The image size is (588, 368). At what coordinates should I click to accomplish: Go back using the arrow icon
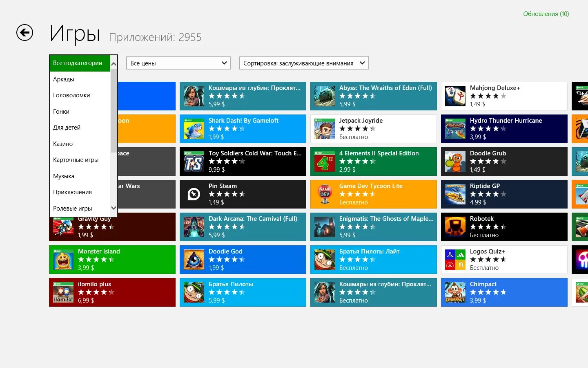(x=24, y=33)
